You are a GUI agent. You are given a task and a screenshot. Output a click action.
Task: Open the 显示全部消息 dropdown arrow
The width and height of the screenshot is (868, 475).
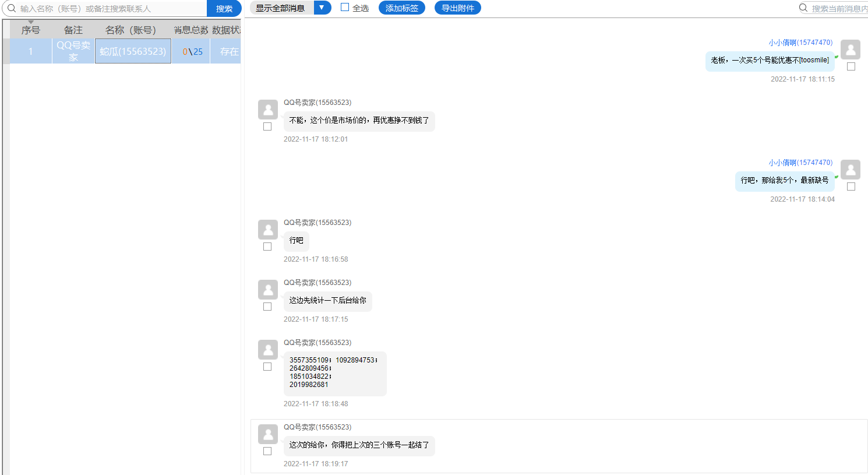(x=322, y=8)
